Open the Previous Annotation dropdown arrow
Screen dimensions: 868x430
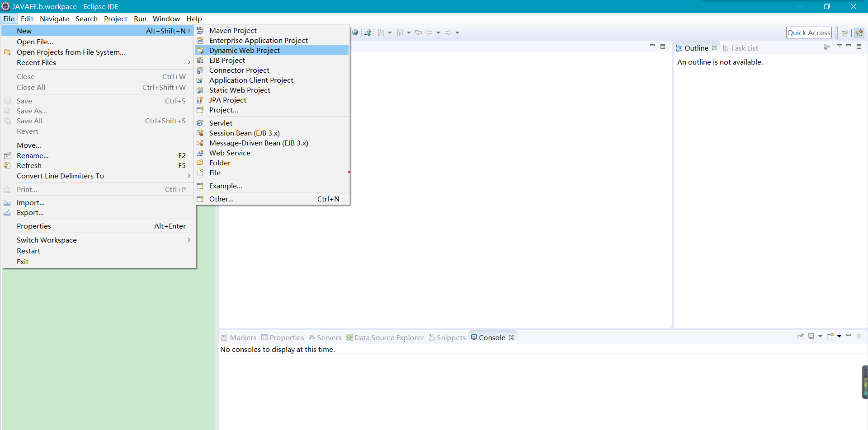[409, 33]
